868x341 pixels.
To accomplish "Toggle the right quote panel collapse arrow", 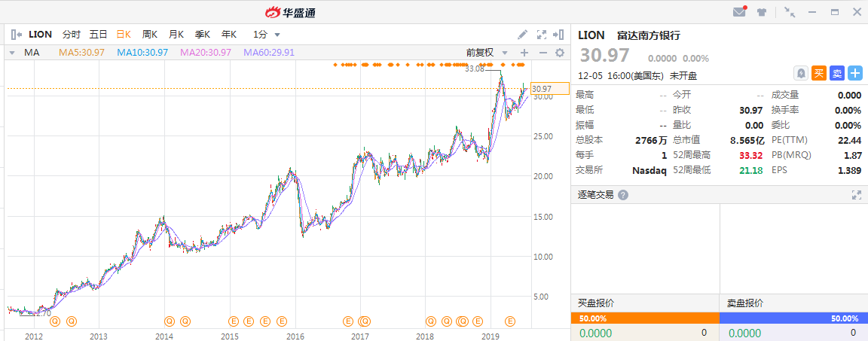I will tap(558, 35).
